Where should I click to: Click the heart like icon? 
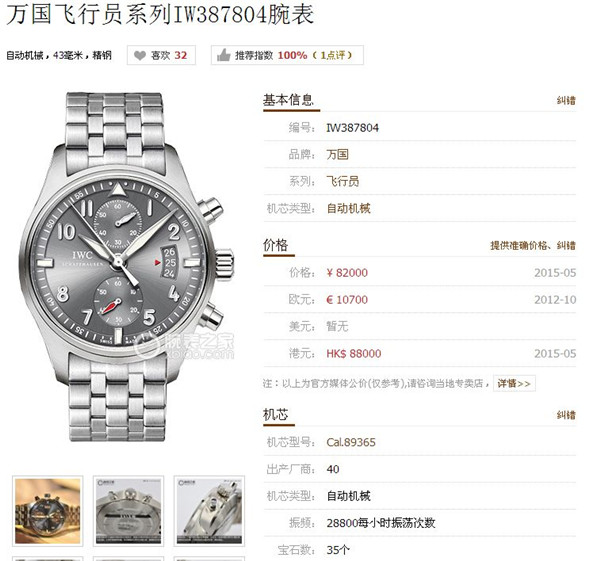pos(140,55)
